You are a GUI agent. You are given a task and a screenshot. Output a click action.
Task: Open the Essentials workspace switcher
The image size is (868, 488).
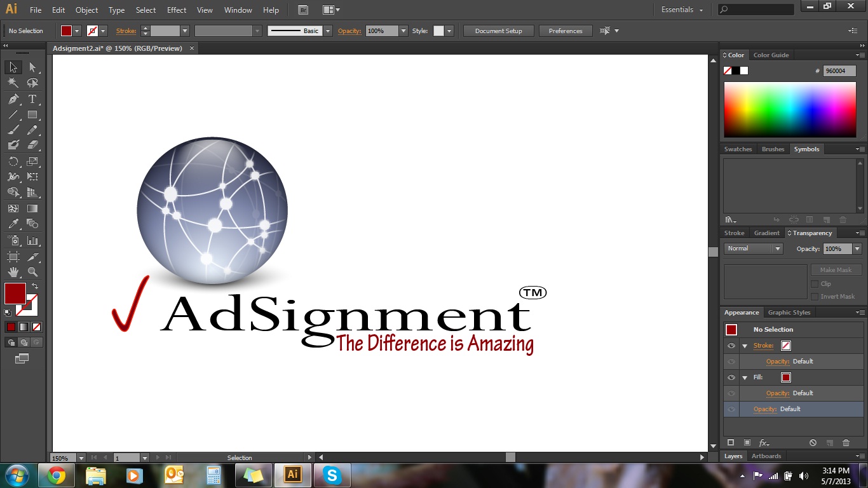[682, 10]
